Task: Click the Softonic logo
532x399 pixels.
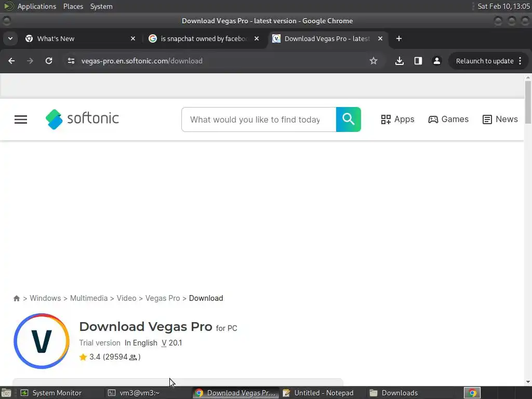Action: pyautogui.click(x=83, y=119)
